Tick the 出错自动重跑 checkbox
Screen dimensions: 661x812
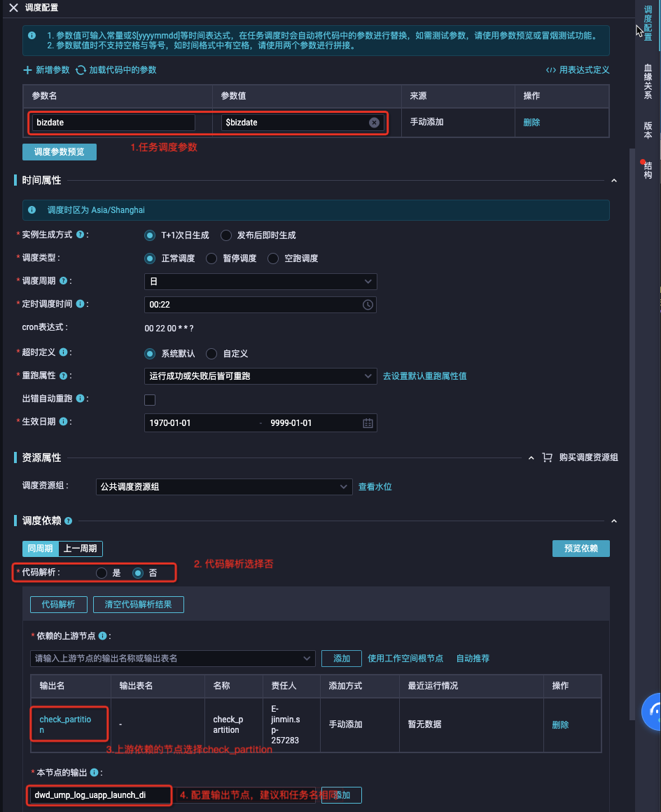[150, 400]
